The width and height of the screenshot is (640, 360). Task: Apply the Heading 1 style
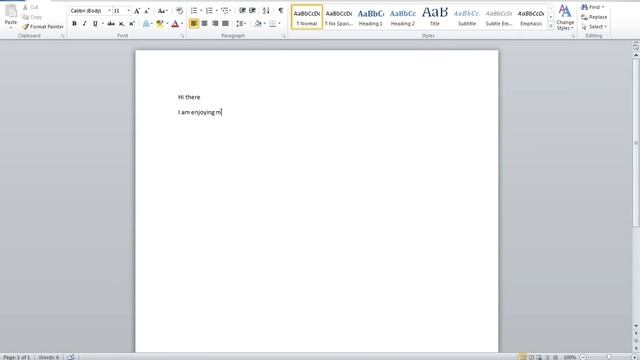[x=371, y=17]
